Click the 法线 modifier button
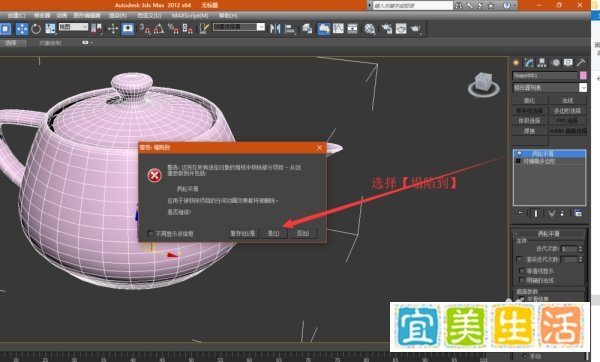Viewport: 600px width, 362px height. tap(567, 100)
